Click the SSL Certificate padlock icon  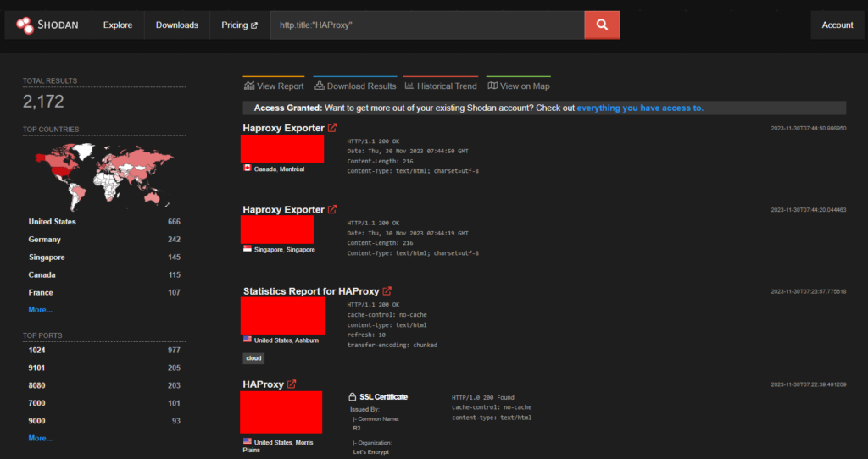pos(352,397)
